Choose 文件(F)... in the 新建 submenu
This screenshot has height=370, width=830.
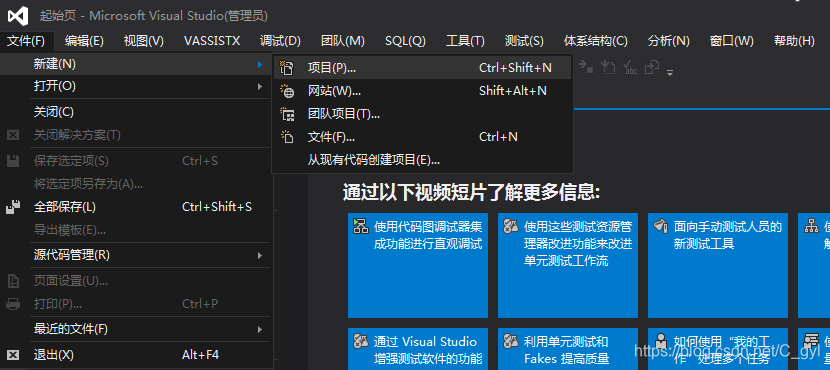(x=422, y=137)
